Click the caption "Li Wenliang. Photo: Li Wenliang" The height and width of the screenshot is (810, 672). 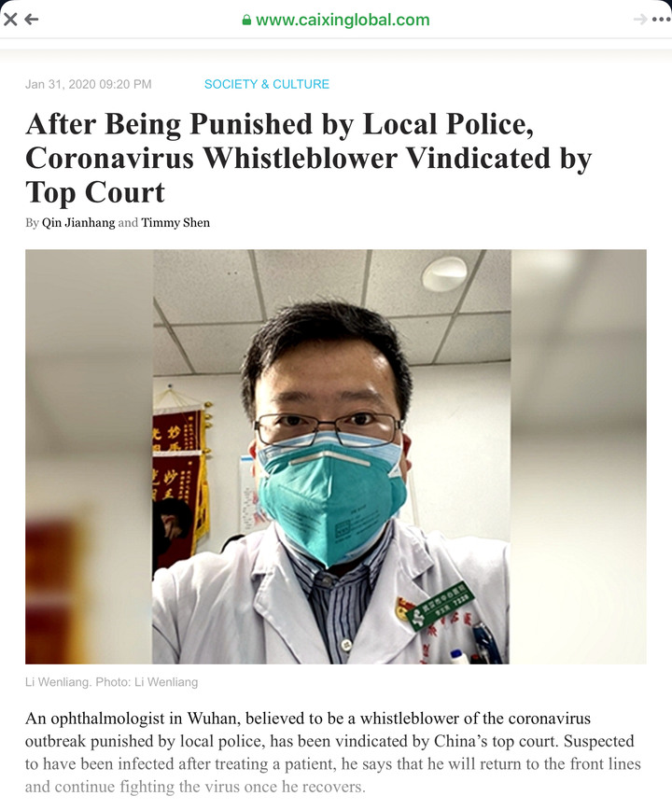112,682
